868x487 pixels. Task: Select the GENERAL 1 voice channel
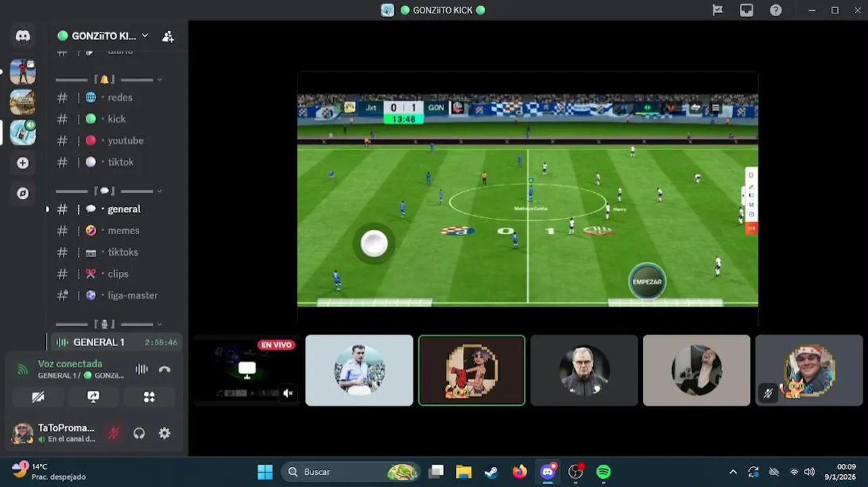(116, 342)
